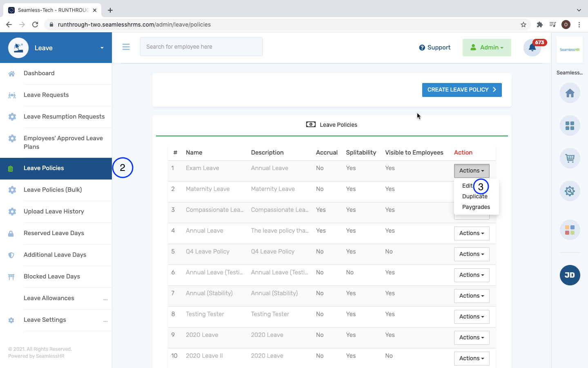Toggle the hamburger sidebar menu icon
The height and width of the screenshot is (368, 588).
(126, 47)
